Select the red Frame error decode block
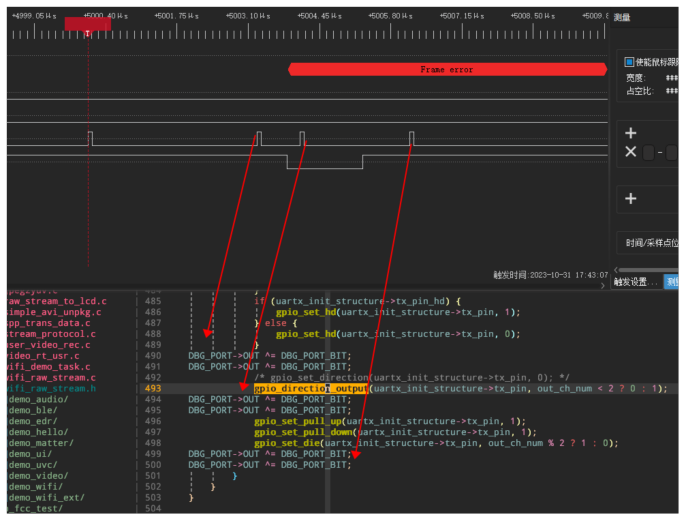The image size is (686, 521). [x=446, y=69]
